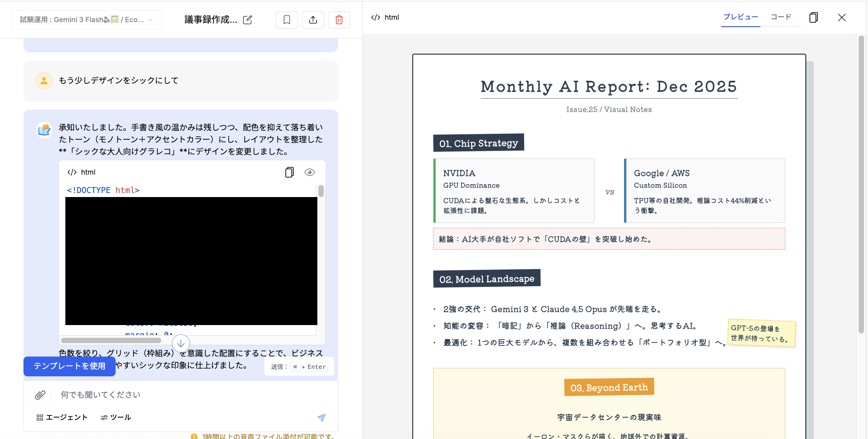
Task: Click the GPT-5 sticky note
Action: pos(761,333)
